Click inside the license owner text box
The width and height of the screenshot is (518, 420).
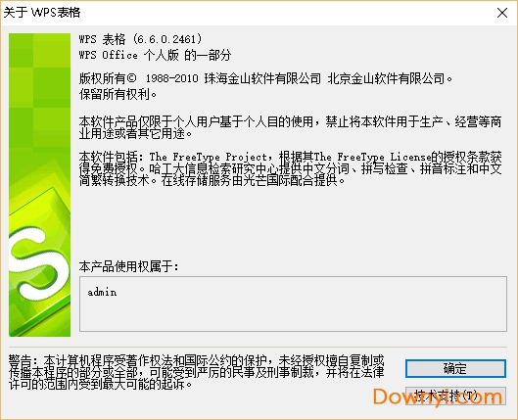click(x=293, y=303)
